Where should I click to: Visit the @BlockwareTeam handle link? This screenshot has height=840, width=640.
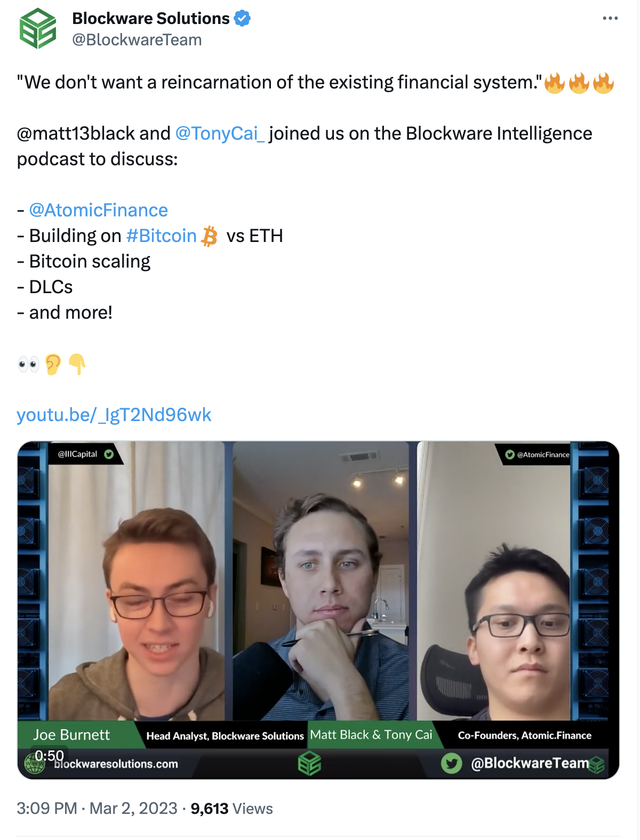point(137,40)
